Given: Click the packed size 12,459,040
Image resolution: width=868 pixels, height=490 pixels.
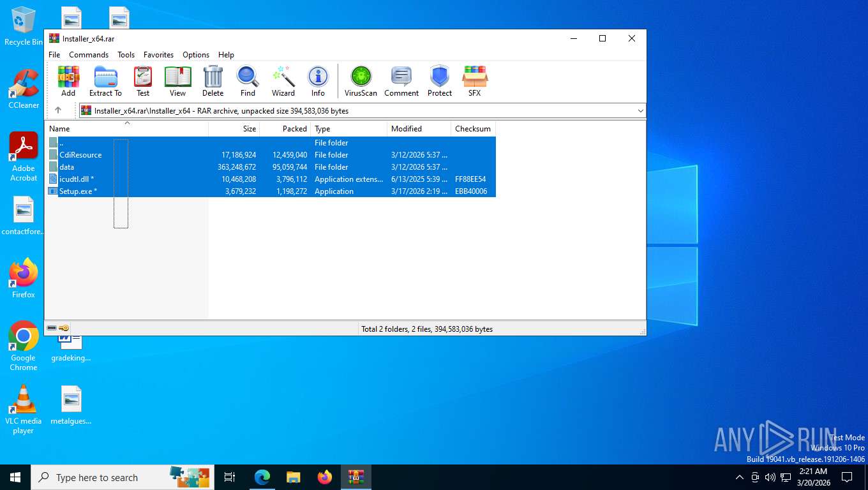Looking at the screenshot, I should point(290,155).
